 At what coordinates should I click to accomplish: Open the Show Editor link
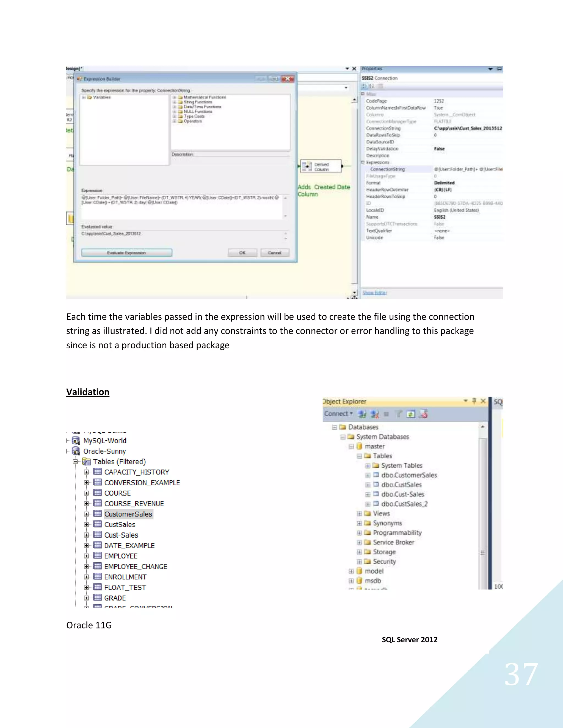click(375, 292)
